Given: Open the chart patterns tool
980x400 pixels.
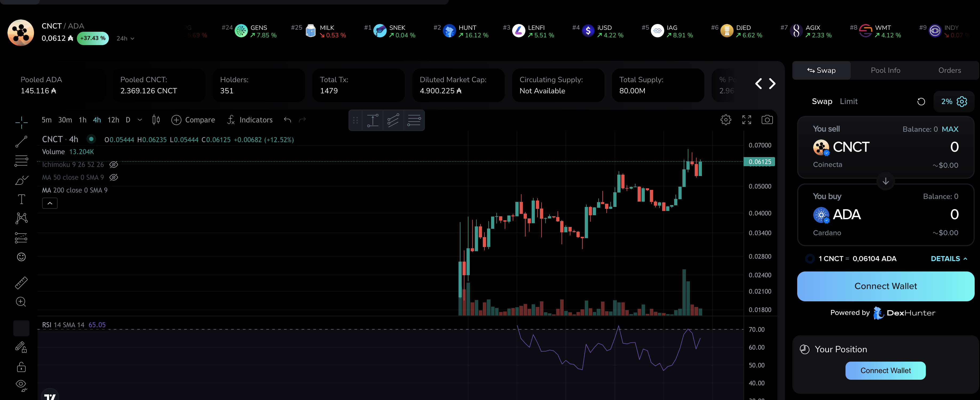Looking at the screenshot, I should tap(21, 218).
